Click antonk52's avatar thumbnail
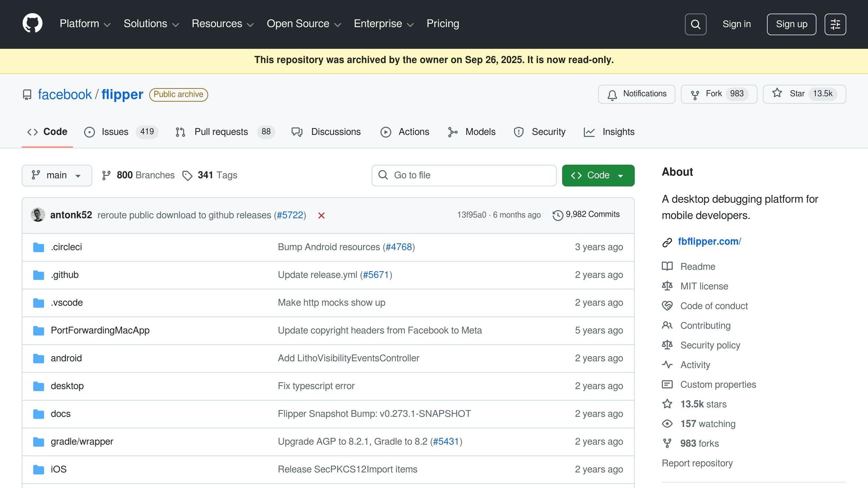This screenshot has height=488, width=868. pos(38,215)
